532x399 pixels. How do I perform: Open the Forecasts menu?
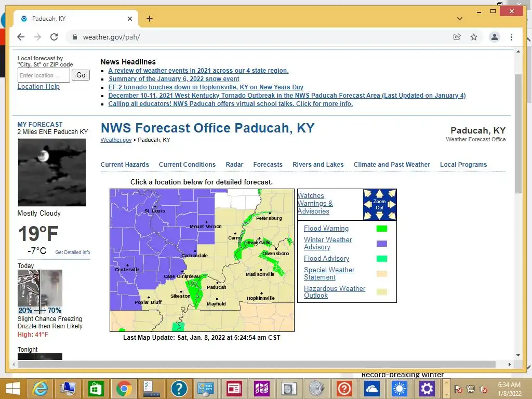[268, 165]
